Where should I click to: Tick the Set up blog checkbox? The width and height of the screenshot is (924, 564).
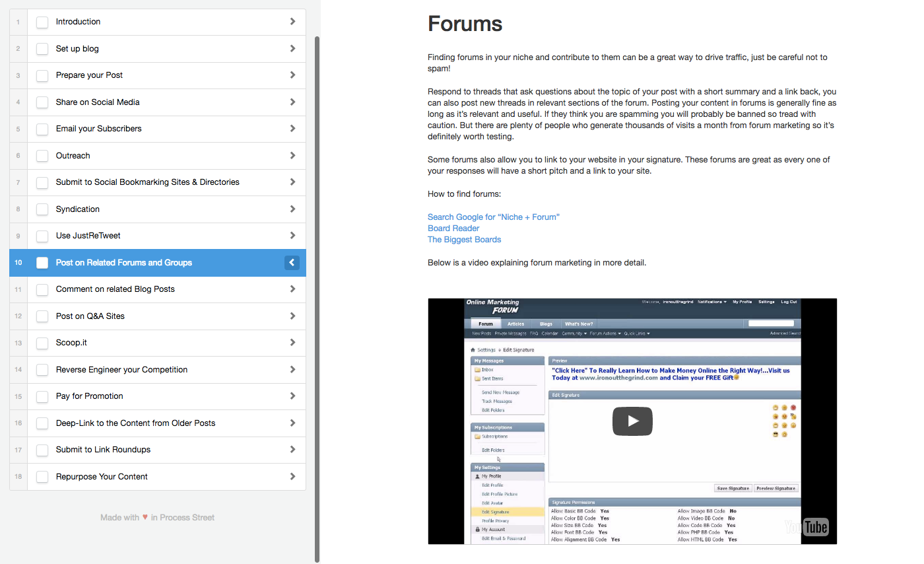42,49
